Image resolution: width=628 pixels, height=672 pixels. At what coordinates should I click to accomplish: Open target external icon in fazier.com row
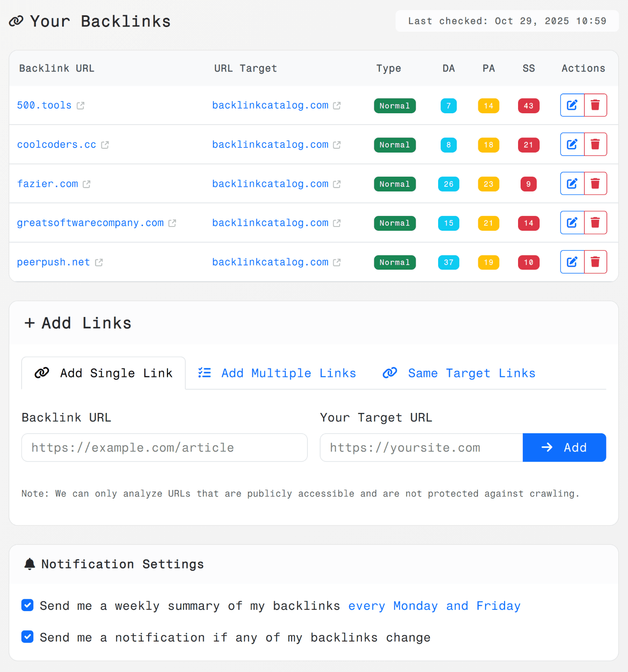pos(337,184)
